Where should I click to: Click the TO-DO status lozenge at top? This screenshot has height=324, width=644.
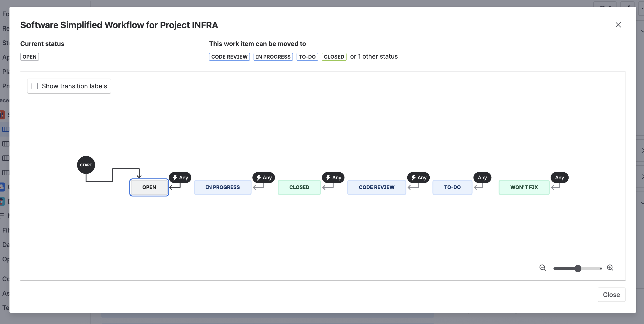point(307,57)
